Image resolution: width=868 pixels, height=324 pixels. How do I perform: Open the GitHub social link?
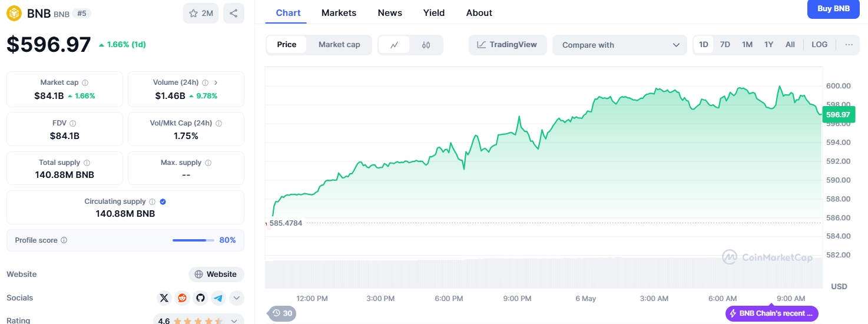click(x=200, y=298)
